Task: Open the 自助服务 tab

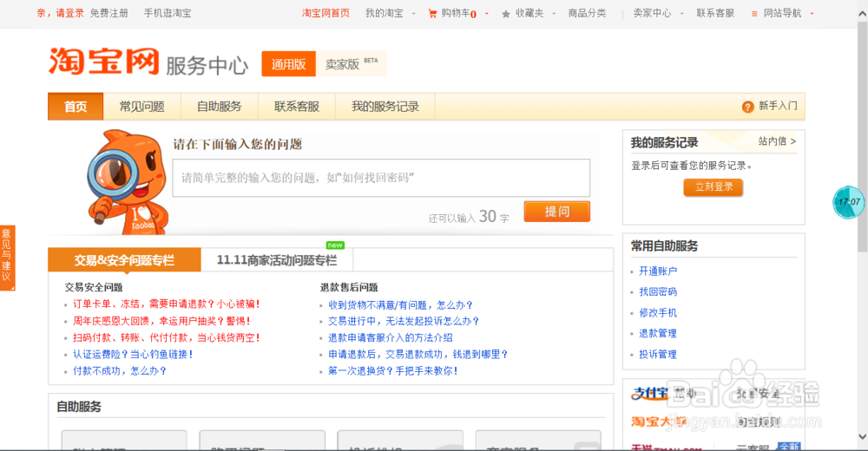Action: point(220,107)
